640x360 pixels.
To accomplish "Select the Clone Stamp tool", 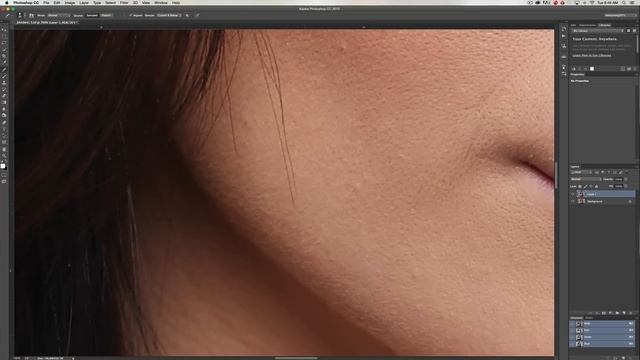I will (4, 83).
